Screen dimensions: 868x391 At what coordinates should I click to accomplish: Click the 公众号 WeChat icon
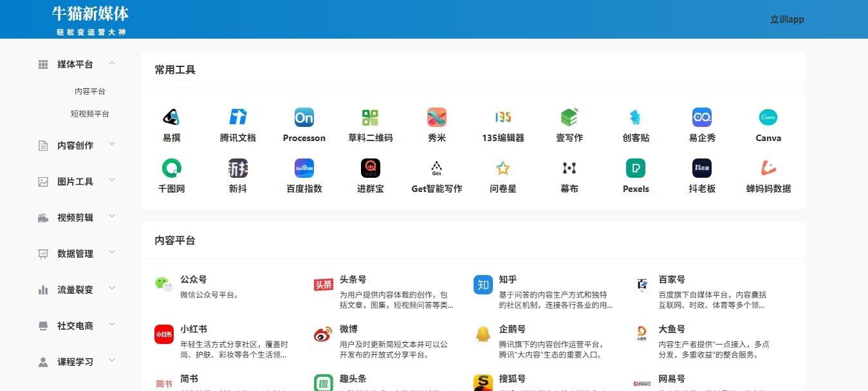[x=164, y=284]
